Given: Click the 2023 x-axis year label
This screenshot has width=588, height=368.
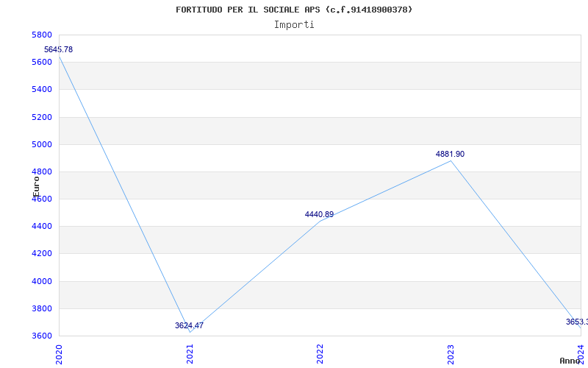Looking at the screenshot, I should tap(451, 353).
